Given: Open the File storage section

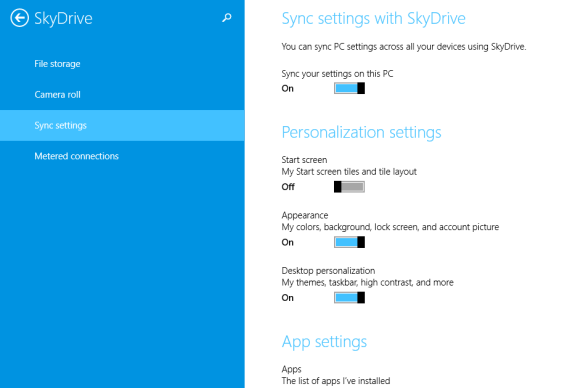Looking at the screenshot, I should [x=57, y=64].
